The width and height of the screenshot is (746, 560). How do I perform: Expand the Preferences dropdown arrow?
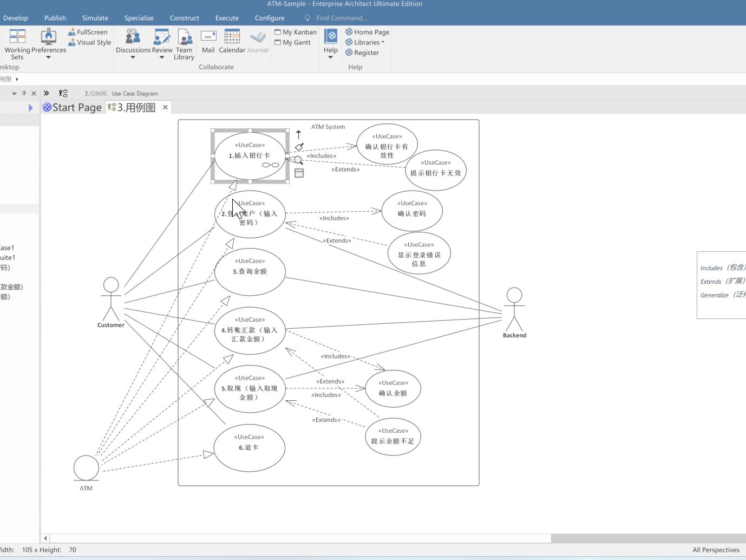[48, 57]
